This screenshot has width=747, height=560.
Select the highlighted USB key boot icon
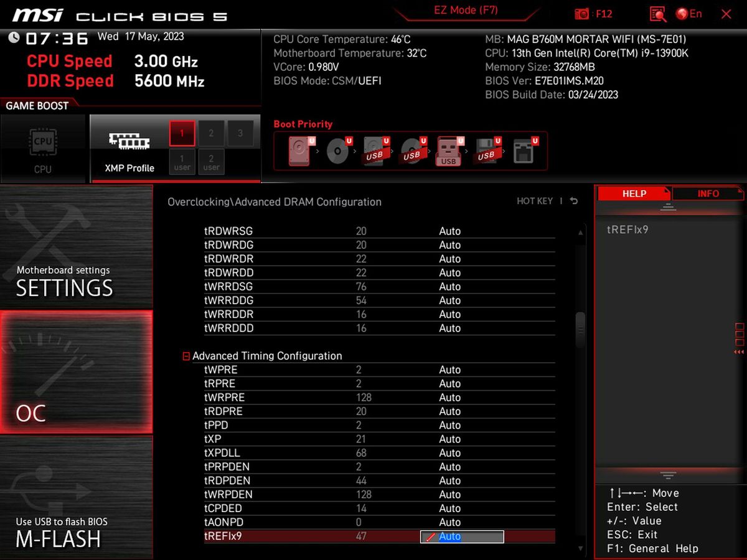tap(449, 151)
